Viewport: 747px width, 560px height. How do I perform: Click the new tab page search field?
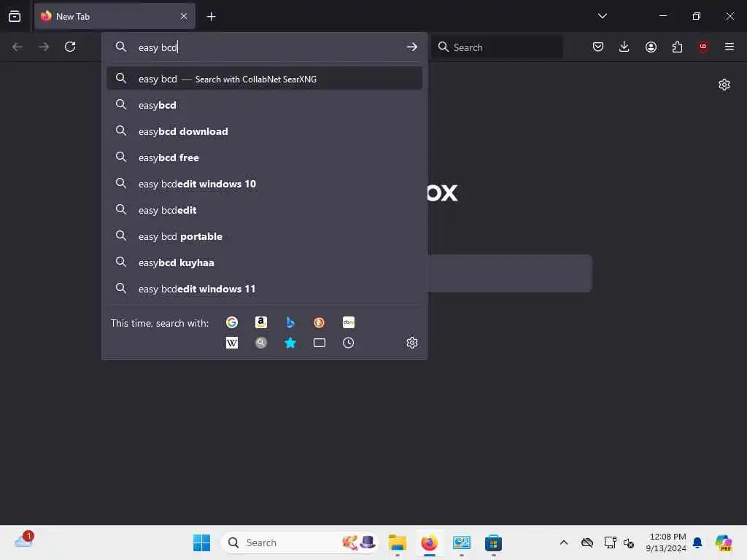point(510,273)
